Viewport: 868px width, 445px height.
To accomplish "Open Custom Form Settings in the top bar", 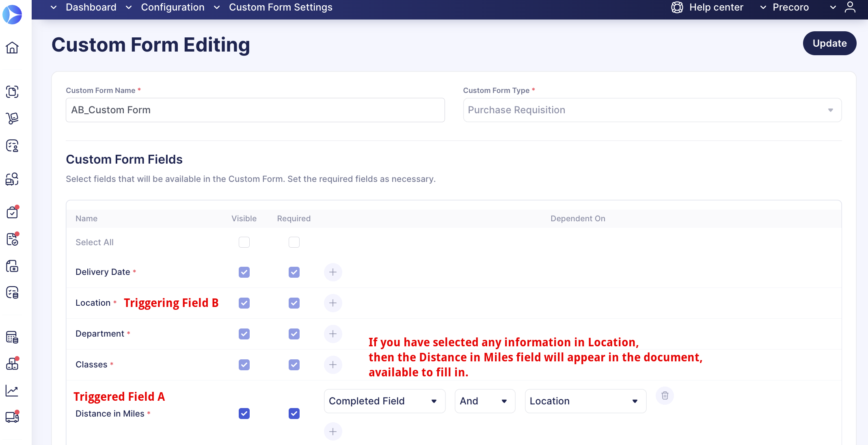I will pyautogui.click(x=281, y=7).
